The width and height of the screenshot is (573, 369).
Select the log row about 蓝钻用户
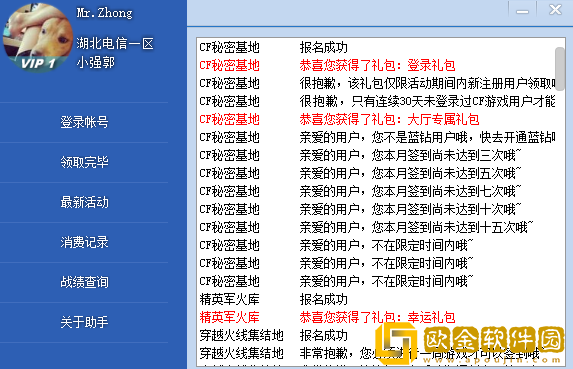click(376, 137)
